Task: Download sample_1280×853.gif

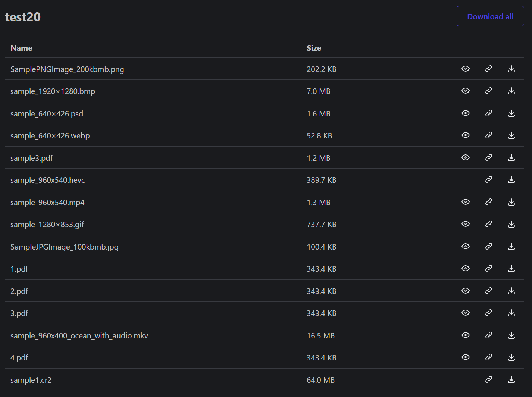Action: click(x=511, y=224)
